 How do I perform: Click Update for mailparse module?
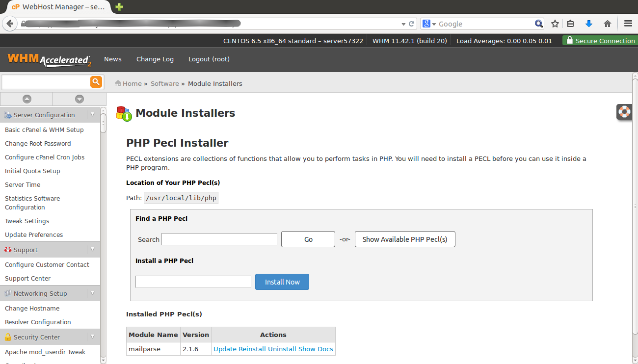(225, 349)
